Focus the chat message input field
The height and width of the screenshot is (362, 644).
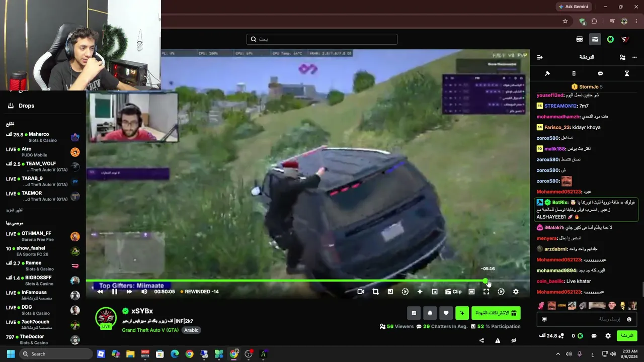[587, 319]
